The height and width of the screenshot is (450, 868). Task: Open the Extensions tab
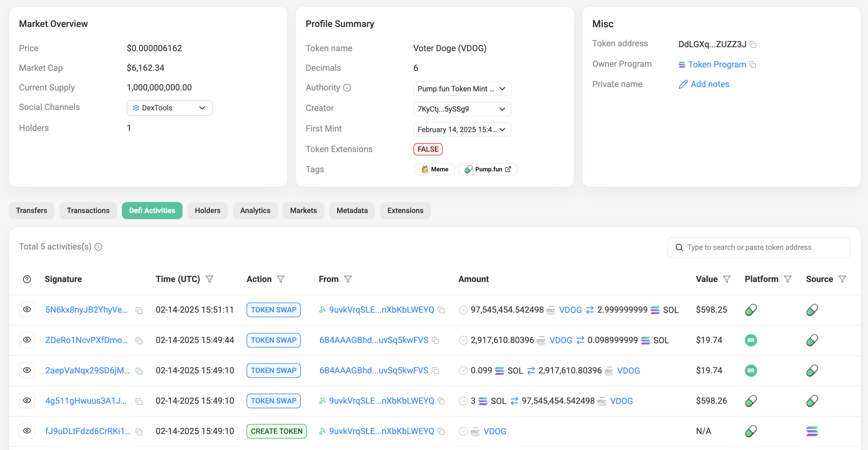tap(405, 211)
